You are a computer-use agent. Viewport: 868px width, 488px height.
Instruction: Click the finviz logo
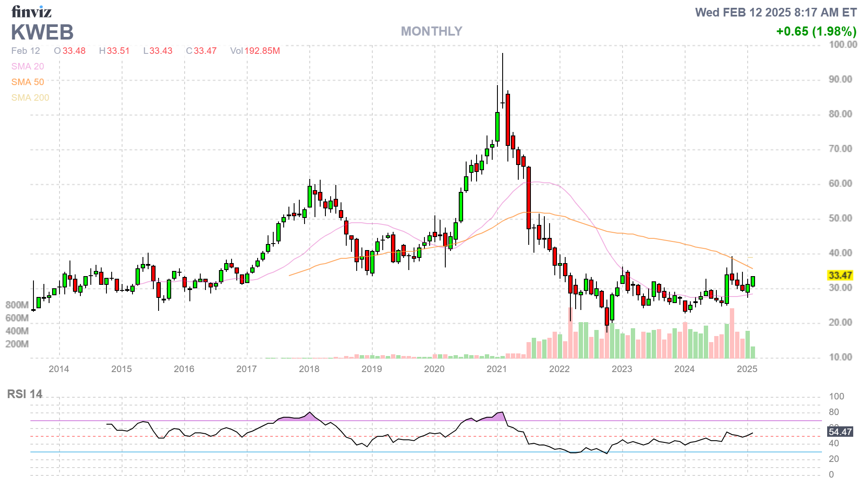point(31,12)
